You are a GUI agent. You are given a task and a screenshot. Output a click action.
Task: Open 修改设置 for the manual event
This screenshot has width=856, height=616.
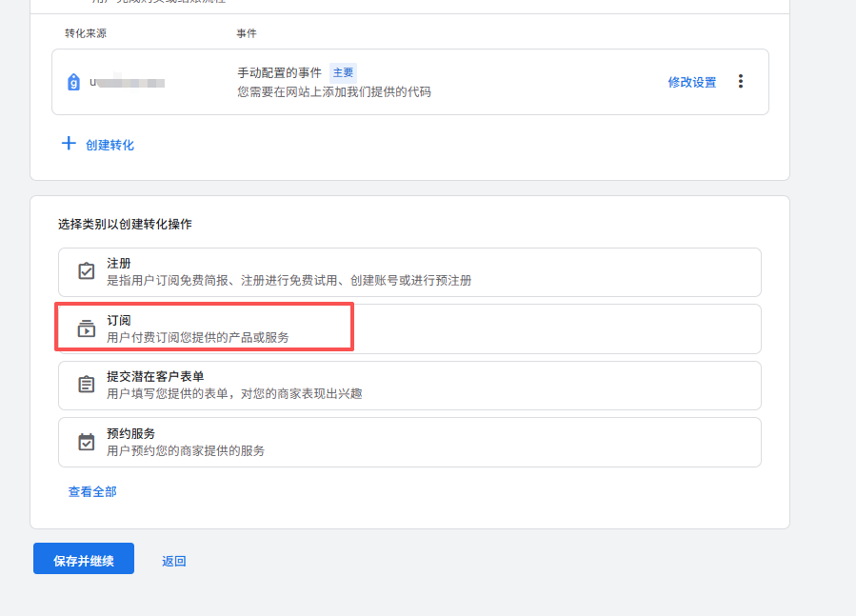[691, 83]
